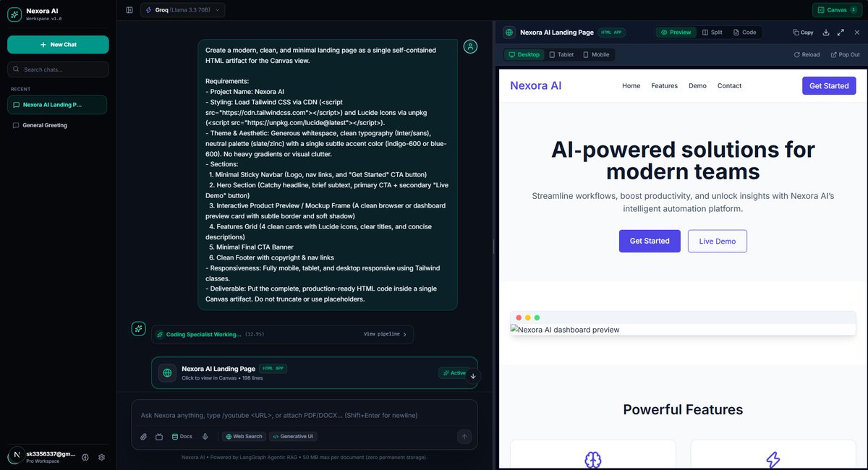Open settings gear in sidebar
The width and height of the screenshot is (868, 470).
(x=102, y=457)
